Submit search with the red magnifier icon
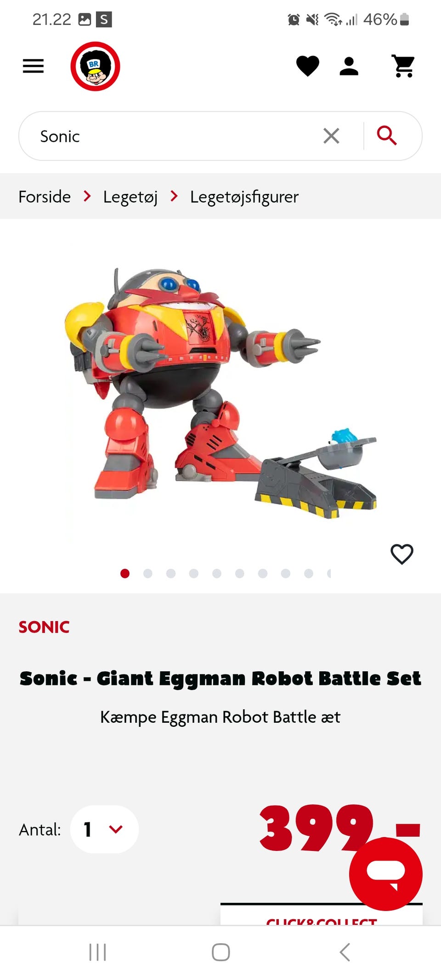The height and width of the screenshot is (980, 441). pos(387,136)
